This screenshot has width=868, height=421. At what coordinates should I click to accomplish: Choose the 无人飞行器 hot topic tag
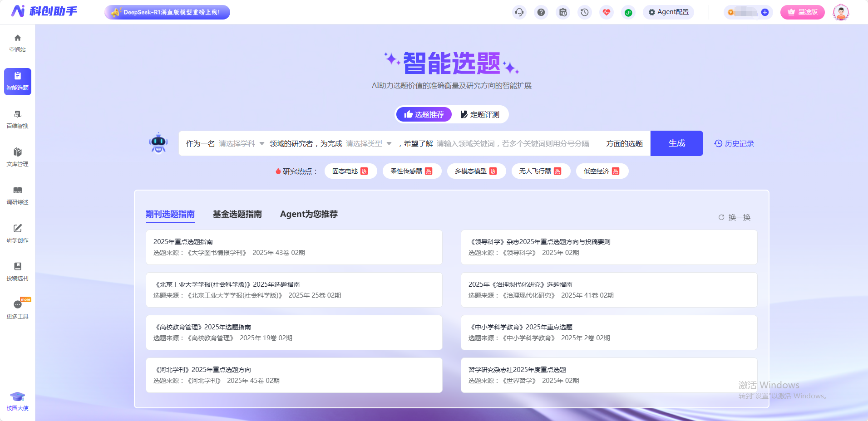click(541, 171)
